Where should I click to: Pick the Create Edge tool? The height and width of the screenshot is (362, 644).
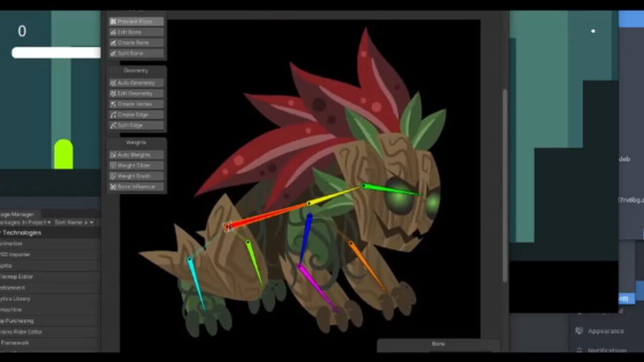[136, 115]
